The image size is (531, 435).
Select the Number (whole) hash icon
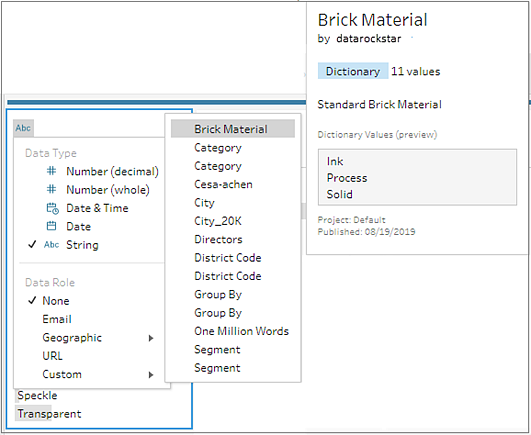pyautogui.click(x=51, y=189)
